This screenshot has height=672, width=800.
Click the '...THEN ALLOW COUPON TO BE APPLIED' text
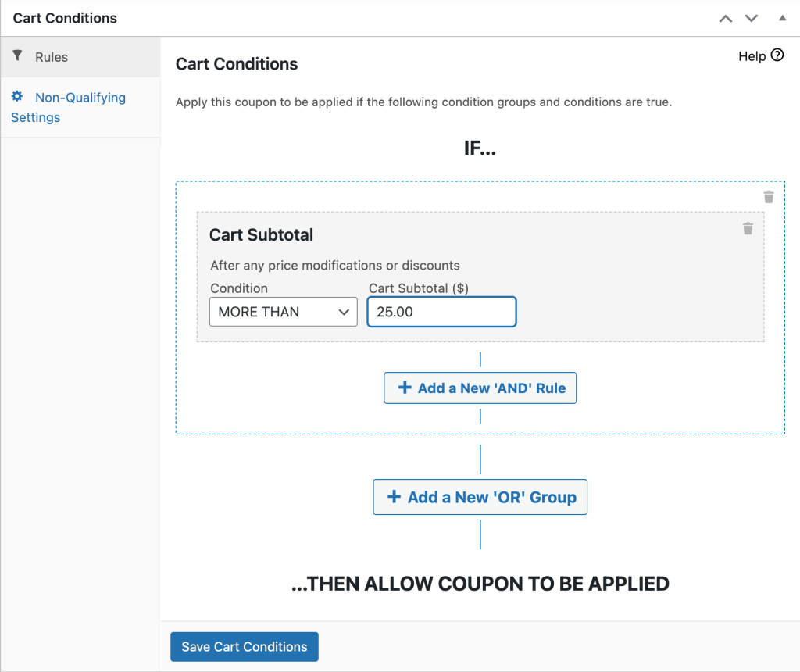point(480,584)
